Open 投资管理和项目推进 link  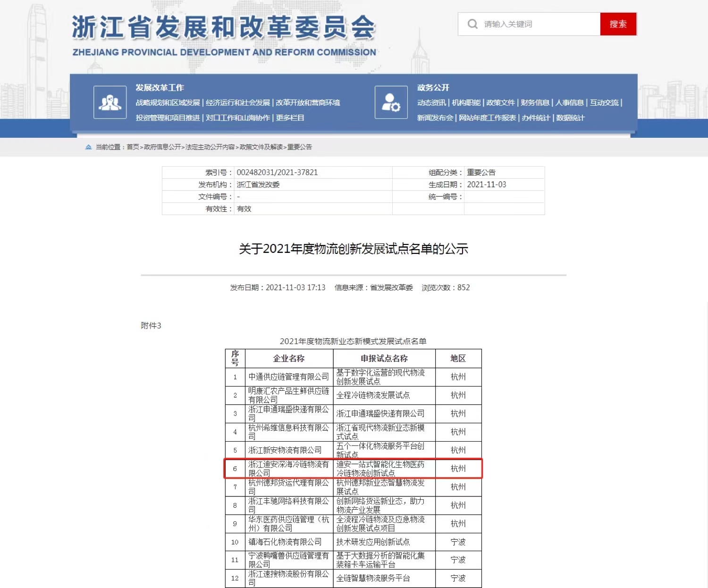click(x=168, y=118)
